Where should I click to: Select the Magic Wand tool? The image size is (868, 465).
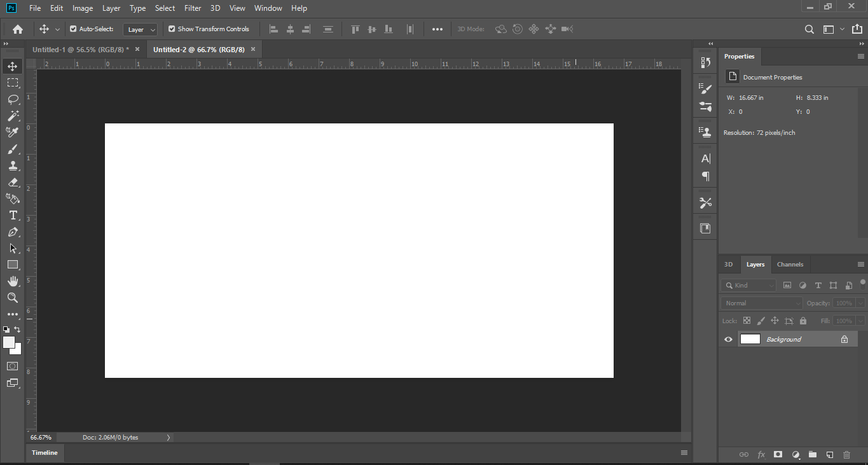point(13,116)
